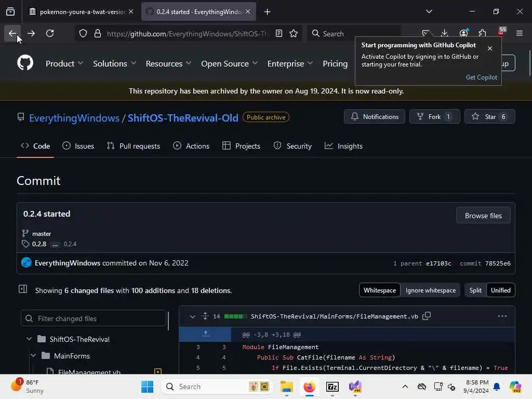532x399 pixels.
Task: Focus the Filter changed files input
Action: [x=94, y=318]
